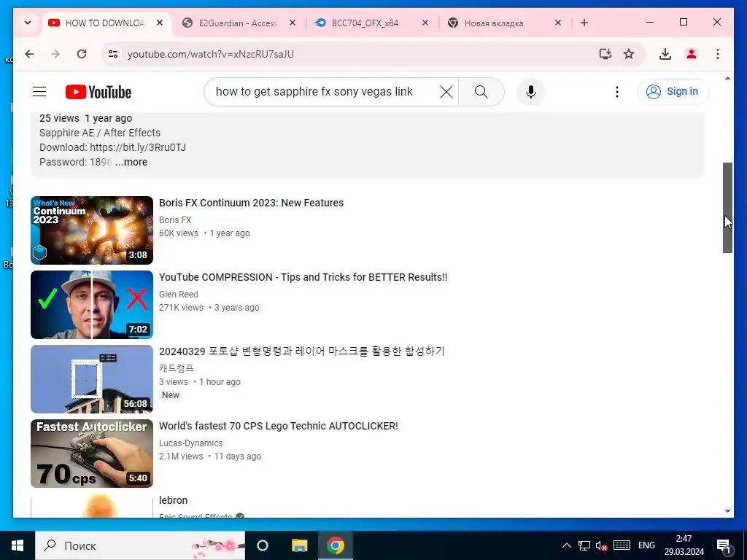The image size is (747, 560).
Task: Switch input language ENG
Action: pyautogui.click(x=646, y=545)
